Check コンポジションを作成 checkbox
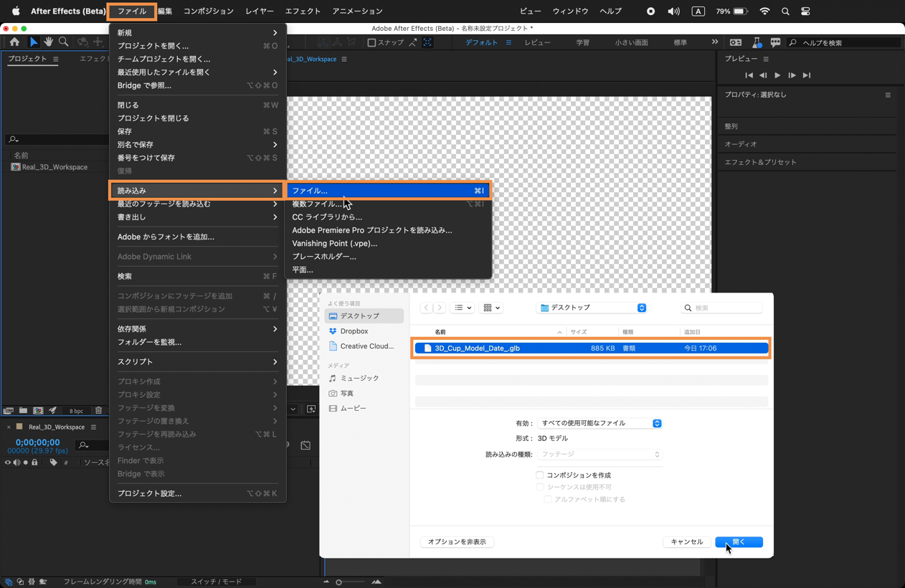Screen dimensions: 905x588 pos(540,475)
